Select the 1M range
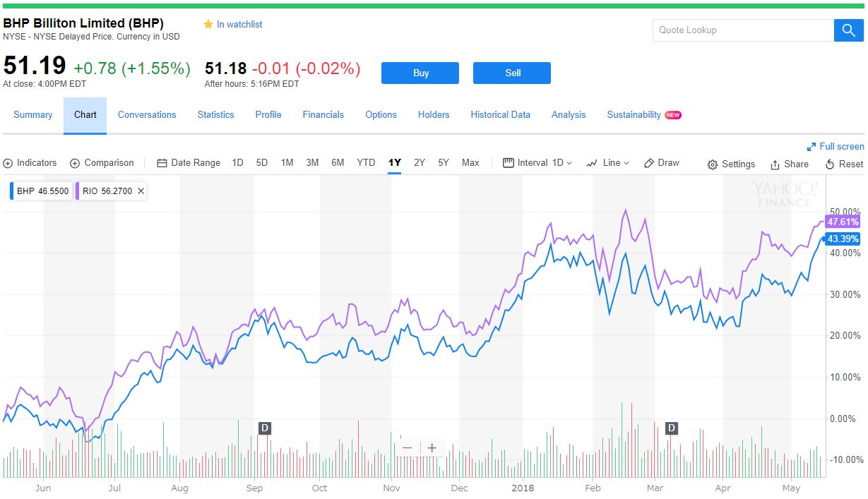The image size is (868, 499). [x=287, y=163]
